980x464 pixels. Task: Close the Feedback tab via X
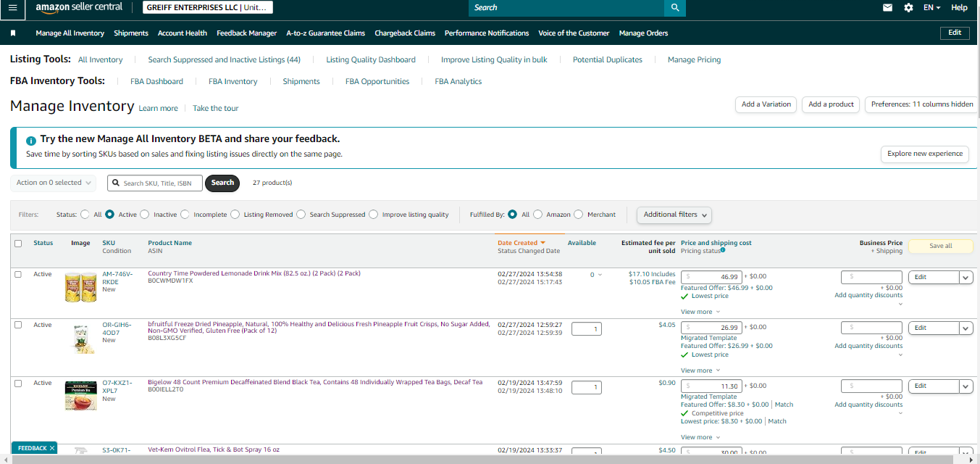tap(52, 448)
